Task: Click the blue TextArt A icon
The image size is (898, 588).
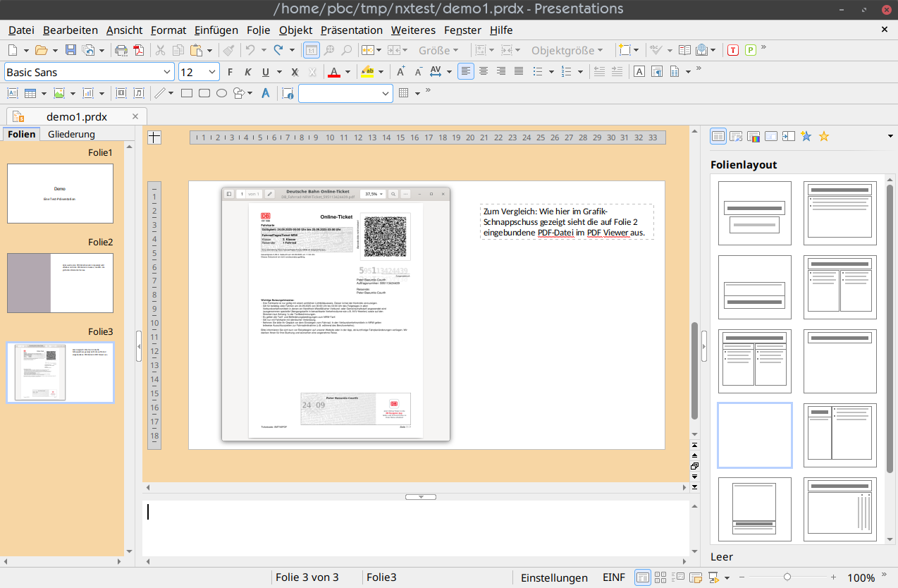Action: pos(266,93)
